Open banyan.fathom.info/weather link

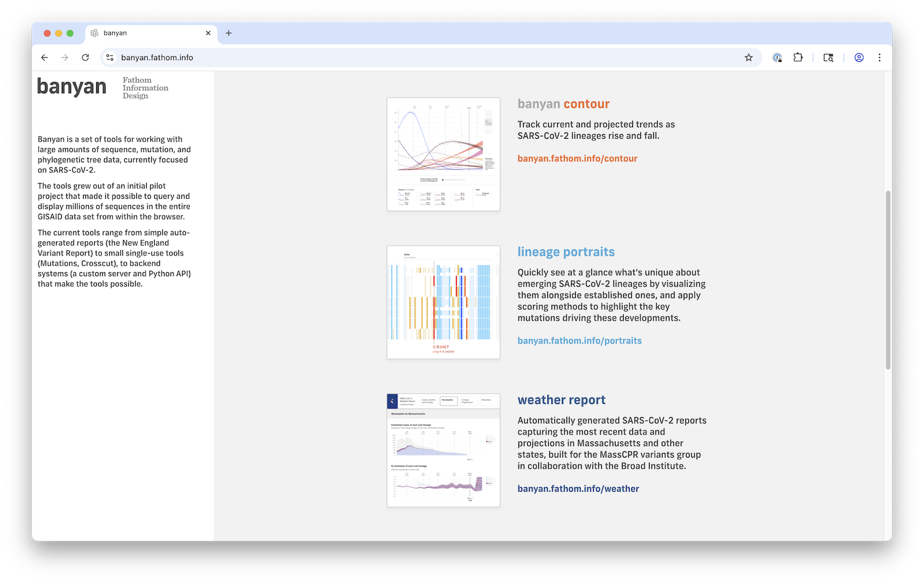coord(578,489)
